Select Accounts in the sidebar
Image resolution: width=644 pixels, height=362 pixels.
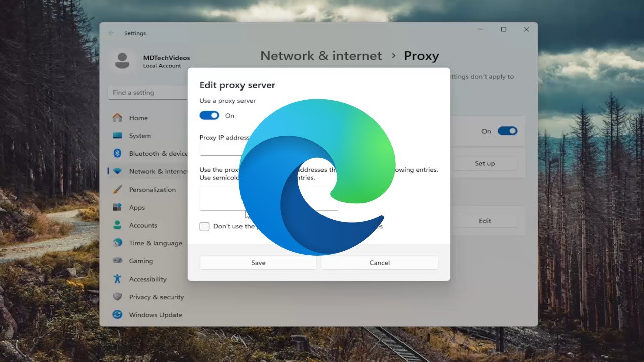tap(143, 225)
